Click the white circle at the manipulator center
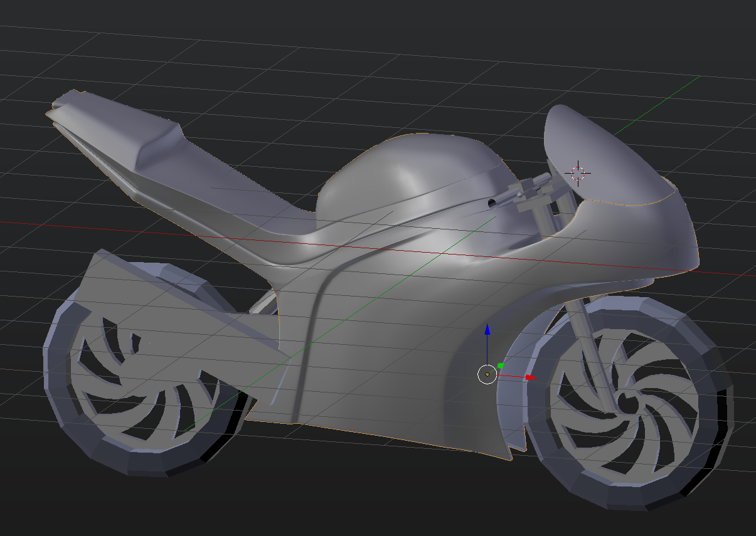The width and height of the screenshot is (756, 536). (x=487, y=374)
